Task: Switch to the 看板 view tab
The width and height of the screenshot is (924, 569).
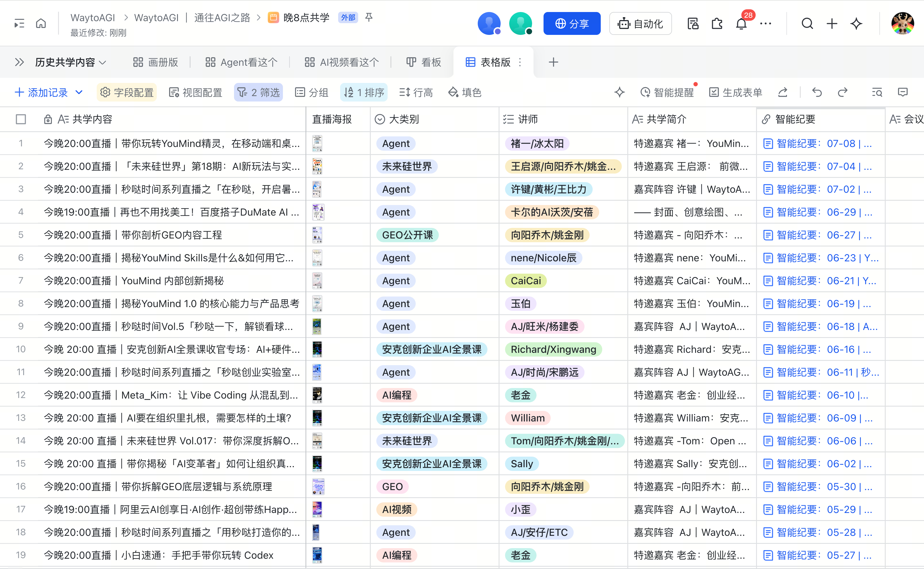Action: click(x=424, y=62)
